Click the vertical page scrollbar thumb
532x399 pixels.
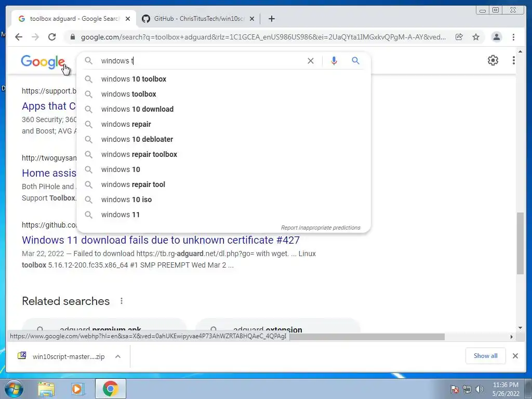pos(520,243)
